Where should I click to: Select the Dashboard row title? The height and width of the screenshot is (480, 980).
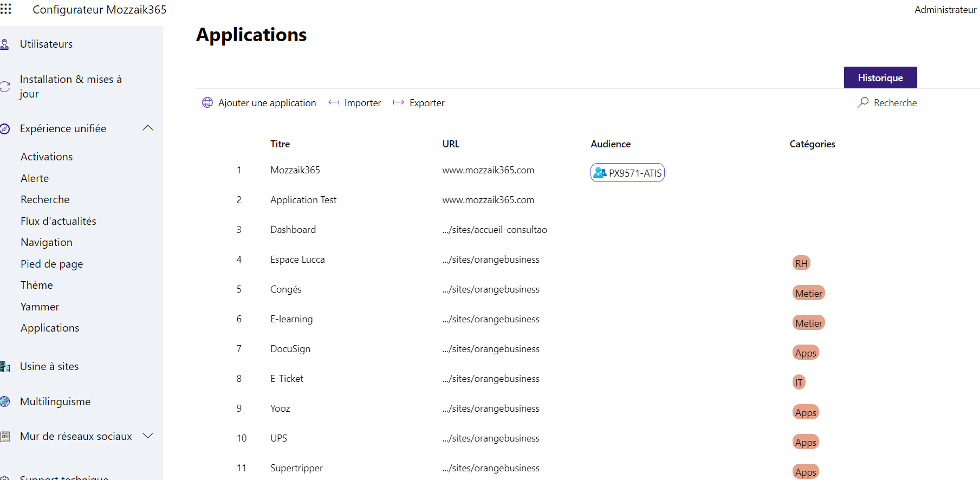click(x=293, y=230)
